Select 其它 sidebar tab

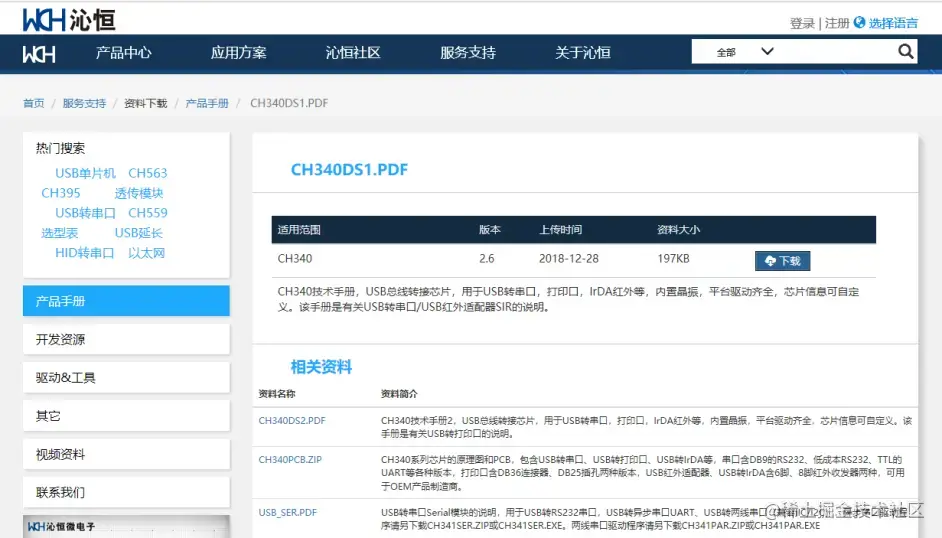click(126, 416)
